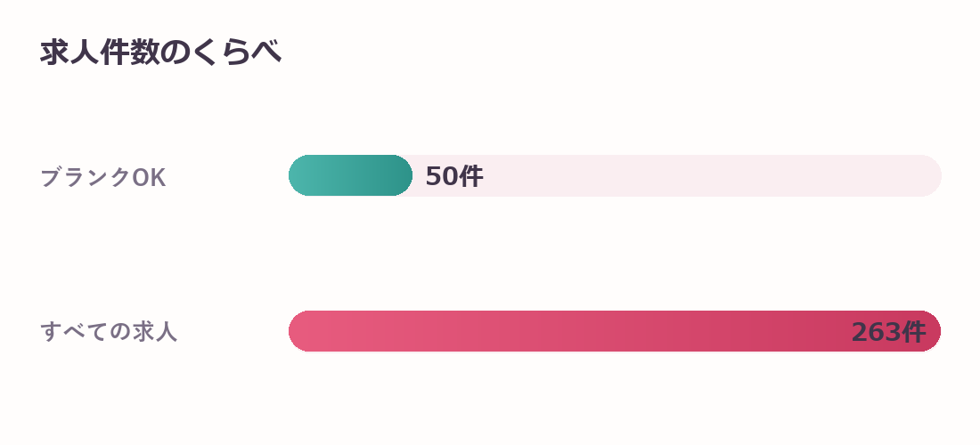980x445 pixels.
Task: Click the rounded left start of pink bar
Action: click(298, 331)
